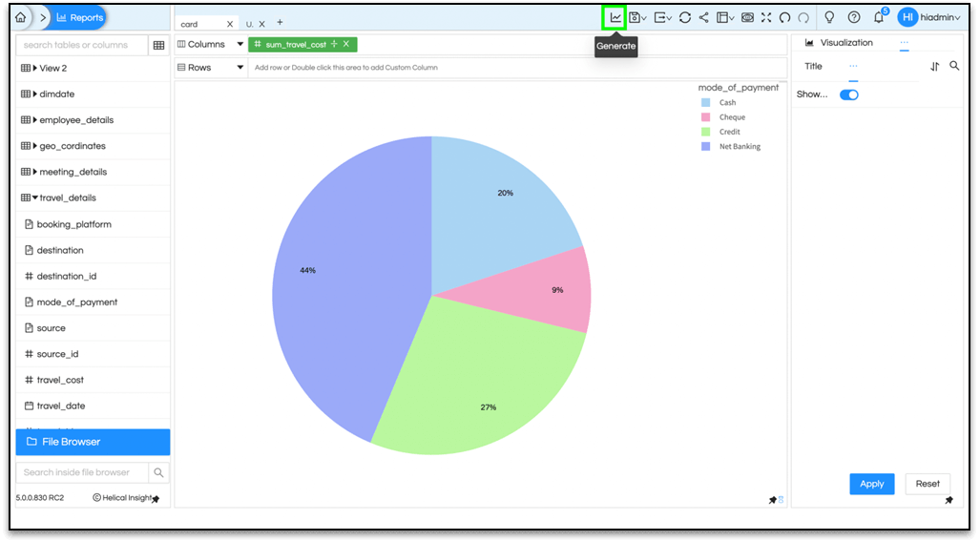Image resolution: width=980 pixels, height=541 pixels.
Task: Click the Fullscreen expand arrows icon
Action: 766,17
